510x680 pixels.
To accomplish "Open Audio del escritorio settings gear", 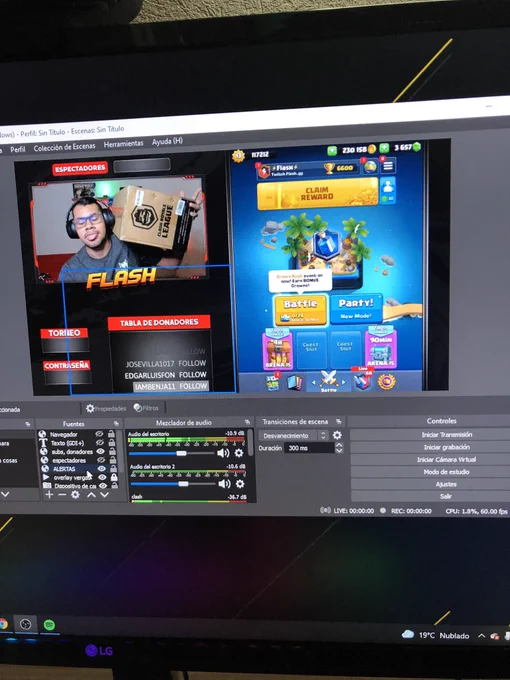I will pos(239,453).
